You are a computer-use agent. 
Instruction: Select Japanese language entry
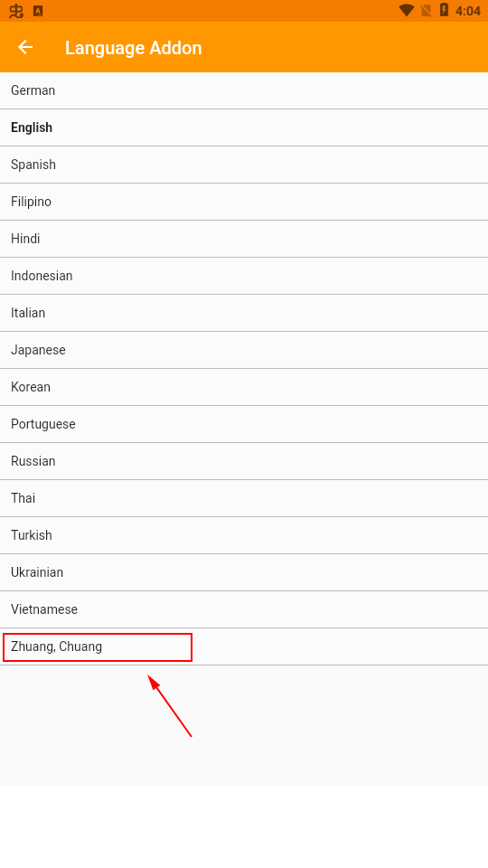click(244, 351)
